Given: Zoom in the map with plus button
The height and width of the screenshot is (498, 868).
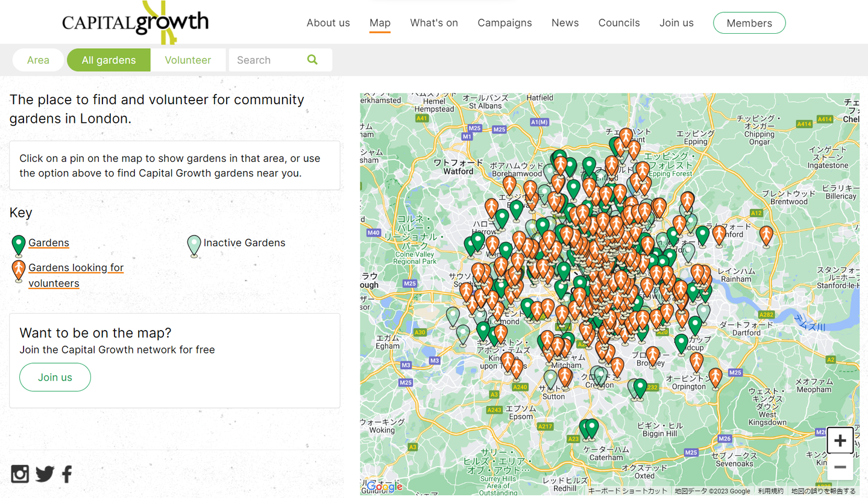Looking at the screenshot, I should point(840,441).
